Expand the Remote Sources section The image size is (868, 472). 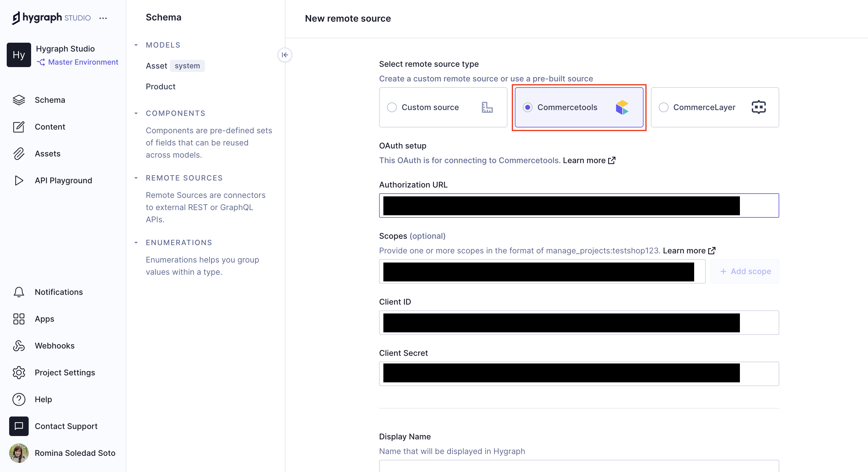[x=137, y=177]
